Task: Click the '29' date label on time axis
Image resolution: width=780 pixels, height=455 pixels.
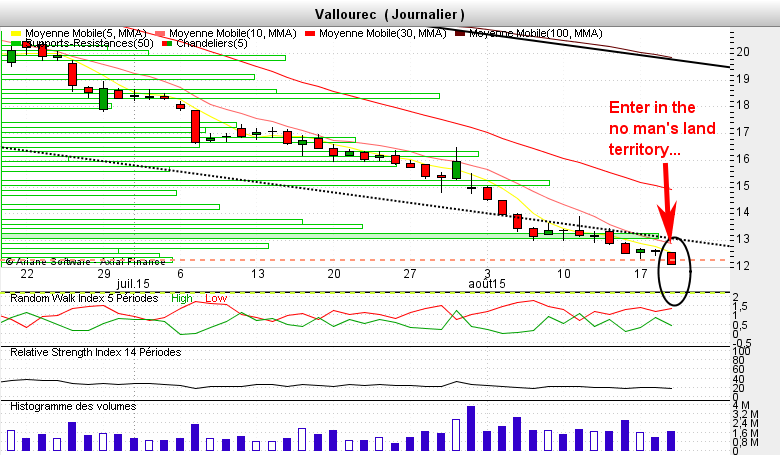Action: 103,273
